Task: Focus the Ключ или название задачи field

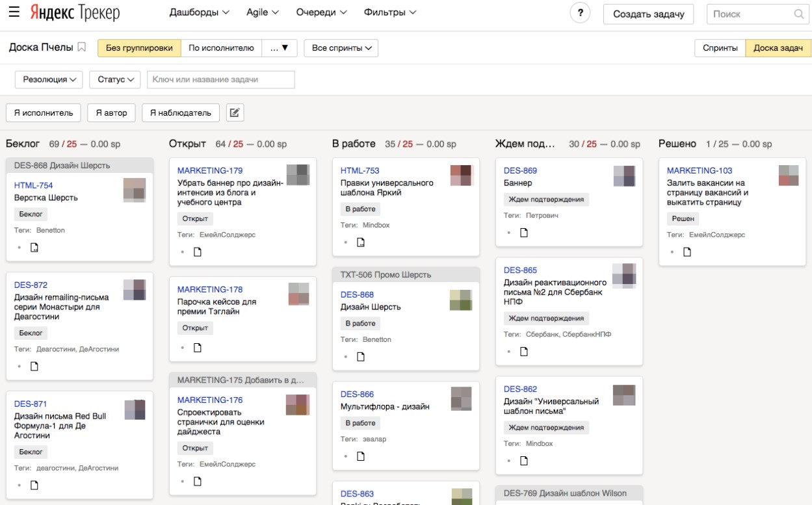Action: [x=221, y=79]
